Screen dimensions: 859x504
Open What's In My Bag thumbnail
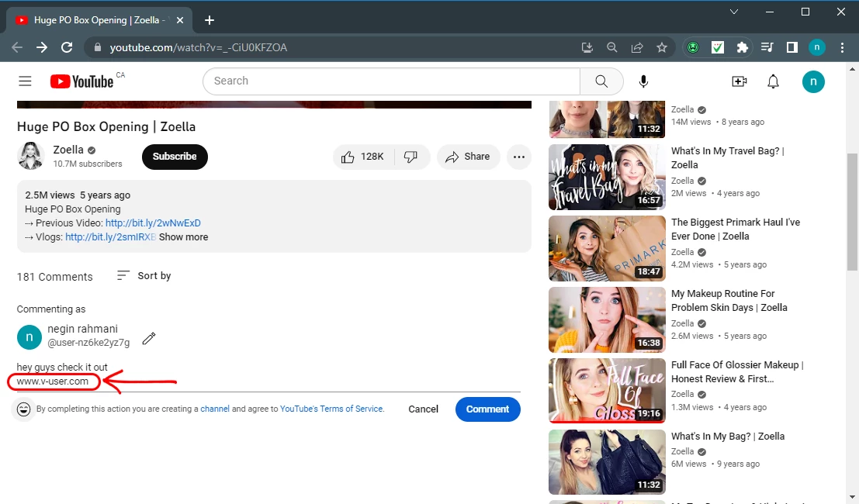[607, 462]
